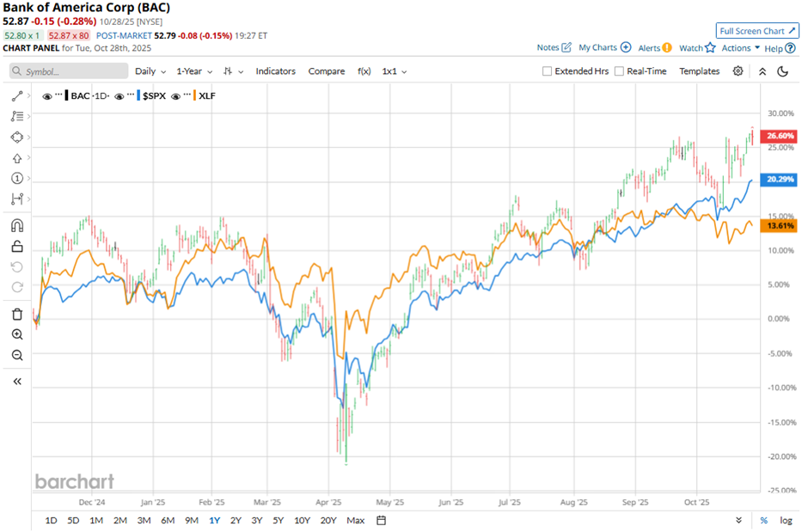808x532 pixels.
Task: Select the magnet snap tool
Action: point(17,225)
